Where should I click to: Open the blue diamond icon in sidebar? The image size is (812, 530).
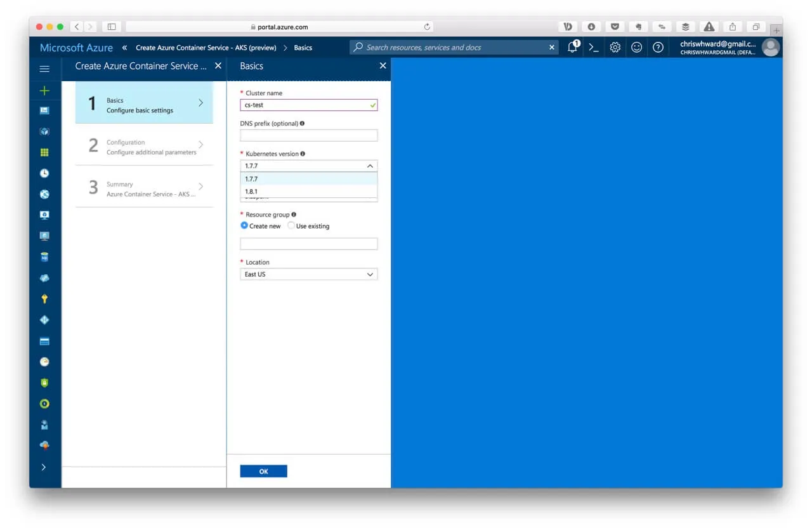44,320
